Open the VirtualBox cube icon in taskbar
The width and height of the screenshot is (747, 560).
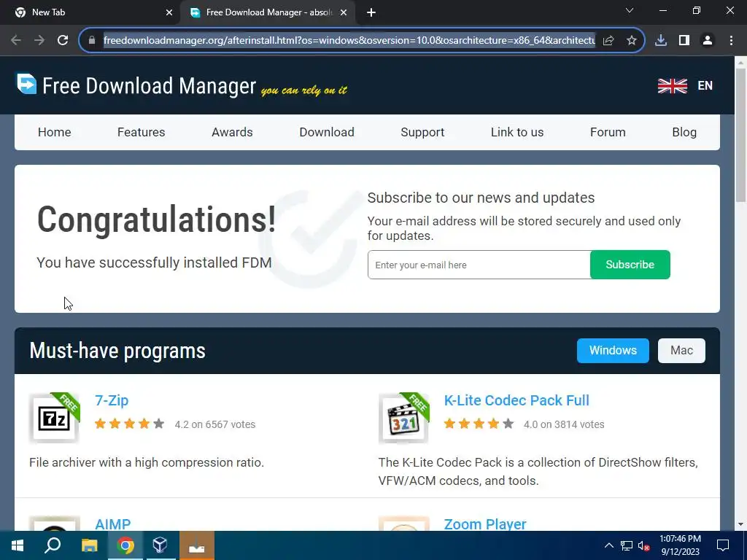(160, 545)
